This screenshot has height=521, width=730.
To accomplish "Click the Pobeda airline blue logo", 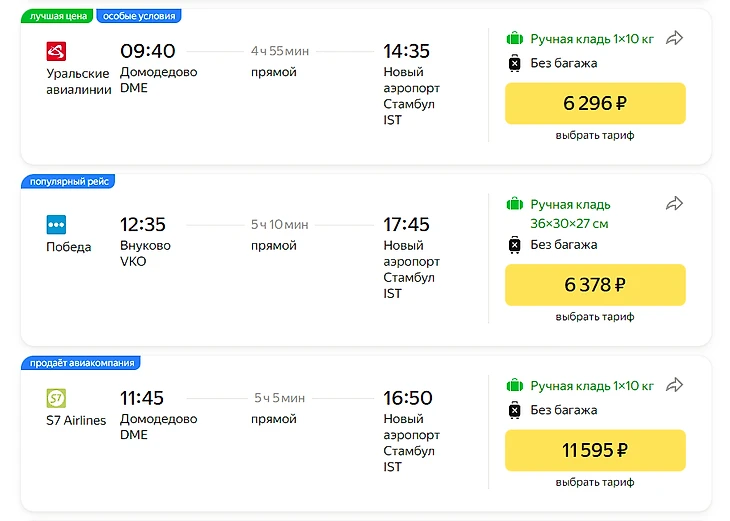I will click(x=56, y=224).
